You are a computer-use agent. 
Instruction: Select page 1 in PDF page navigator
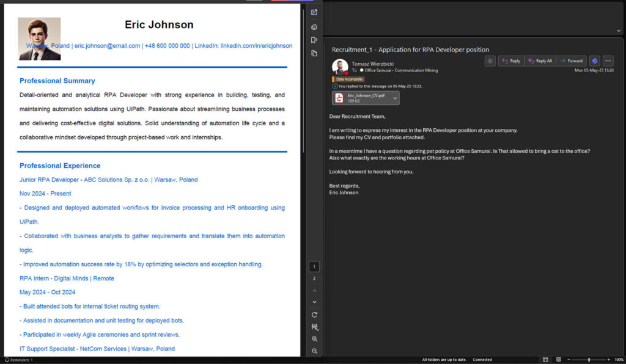click(314, 266)
